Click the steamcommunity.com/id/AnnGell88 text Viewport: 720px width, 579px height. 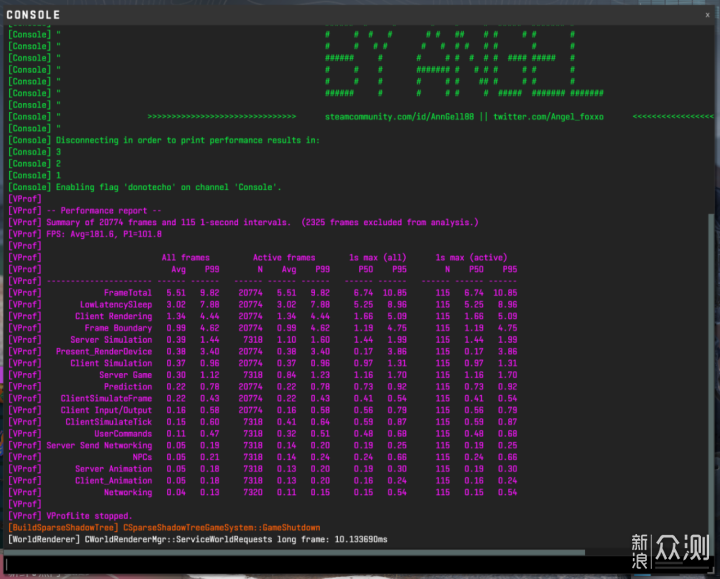pos(399,117)
